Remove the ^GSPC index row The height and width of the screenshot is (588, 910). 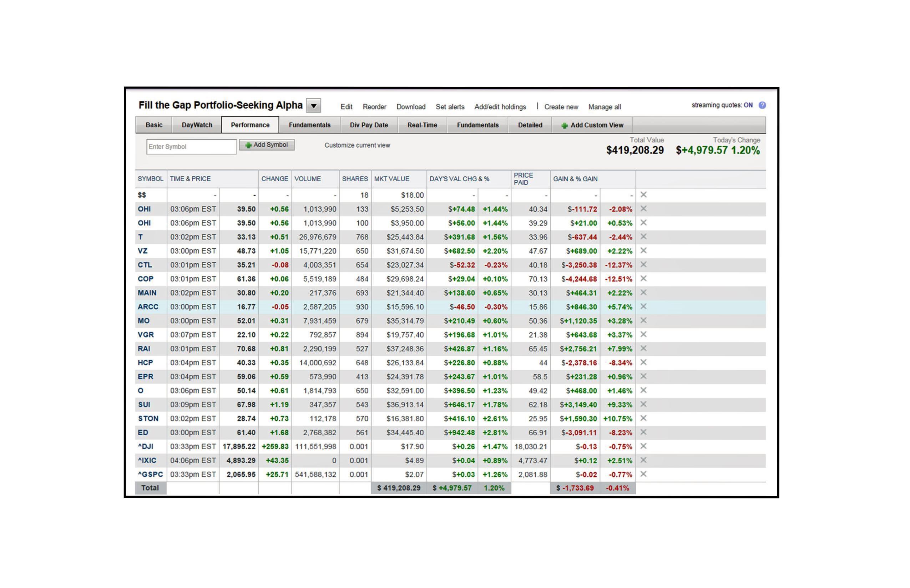[x=643, y=474]
